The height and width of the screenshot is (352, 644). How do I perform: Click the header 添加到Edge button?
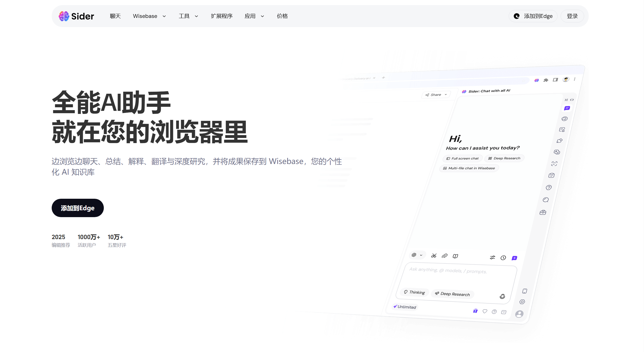(533, 16)
